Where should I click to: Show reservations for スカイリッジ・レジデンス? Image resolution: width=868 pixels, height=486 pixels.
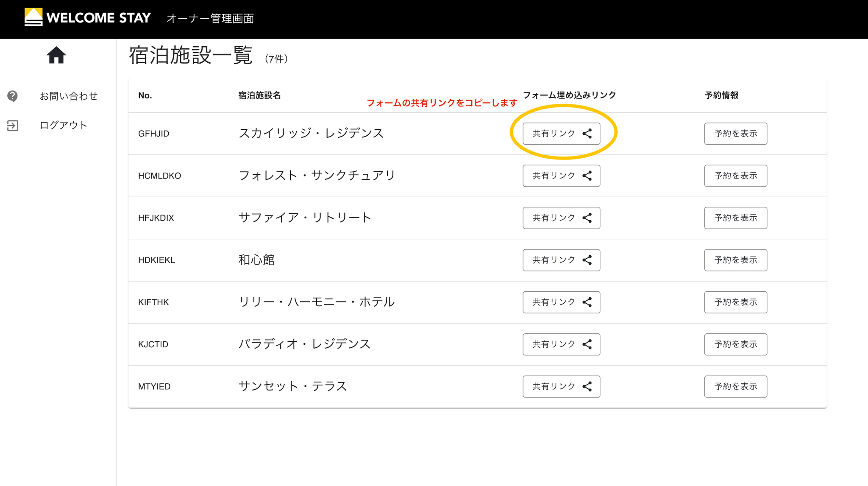click(735, 134)
